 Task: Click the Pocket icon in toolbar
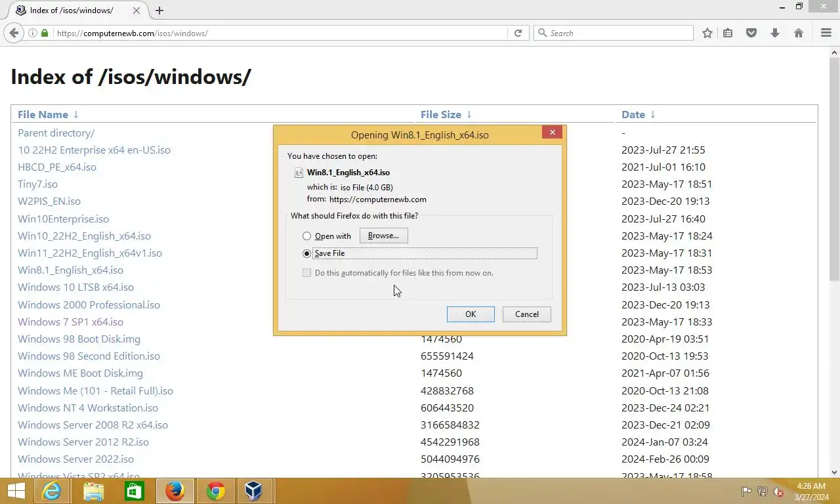(751, 33)
